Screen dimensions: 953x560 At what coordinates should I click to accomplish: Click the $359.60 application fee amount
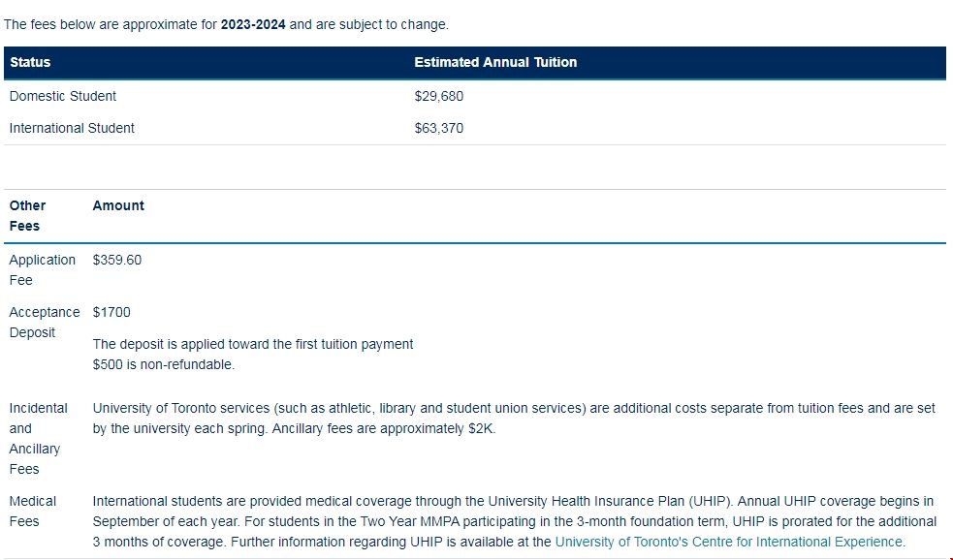(117, 260)
